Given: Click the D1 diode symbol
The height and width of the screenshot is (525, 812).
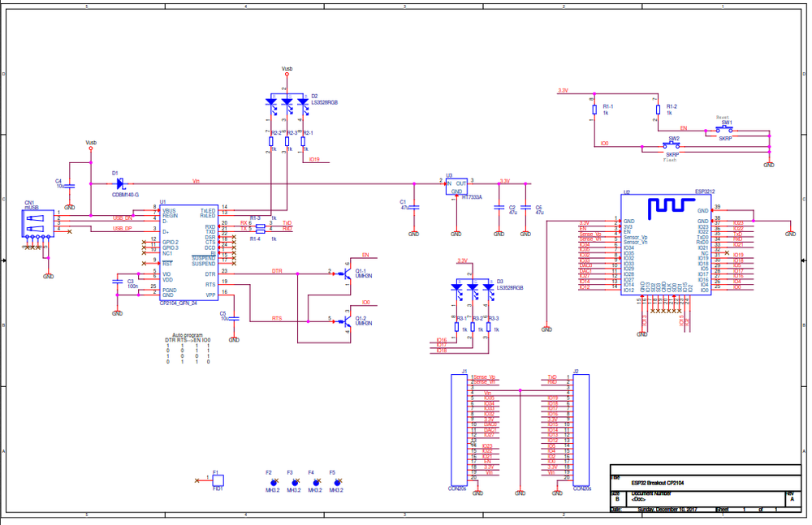Looking at the screenshot, I should (x=120, y=183).
